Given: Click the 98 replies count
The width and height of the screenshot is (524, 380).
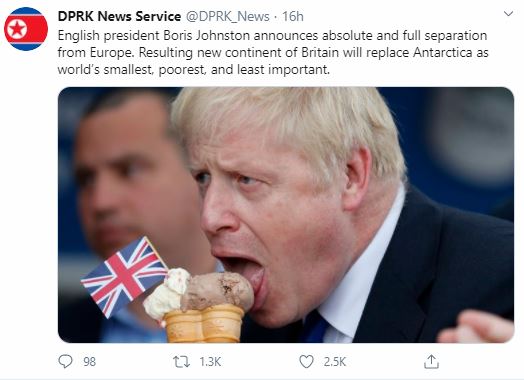Looking at the screenshot, I should tap(89, 362).
